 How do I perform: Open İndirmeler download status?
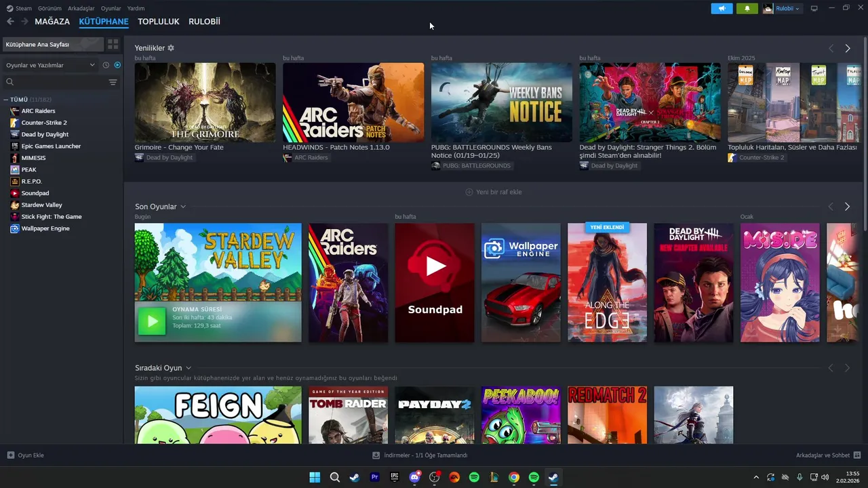[420, 455]
